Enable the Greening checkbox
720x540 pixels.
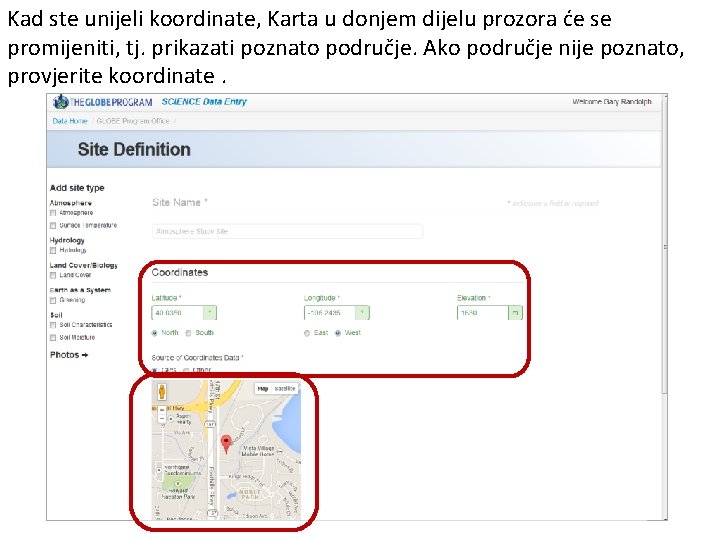coord(53,300)
